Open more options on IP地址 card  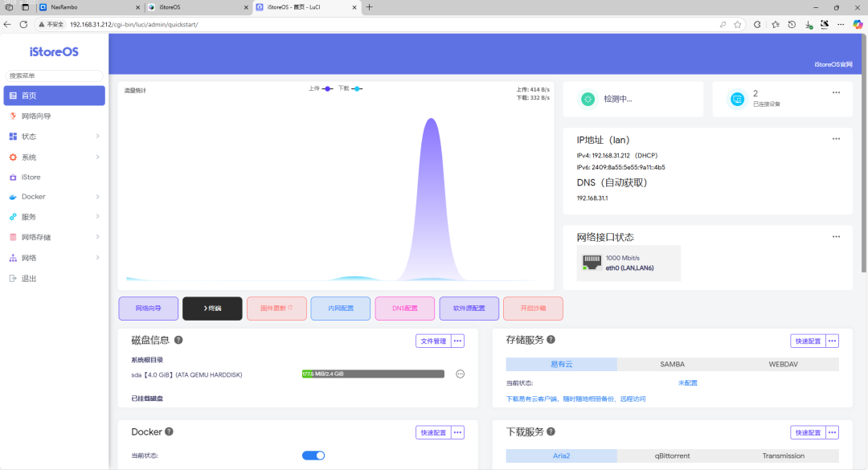tap(836, 139)
